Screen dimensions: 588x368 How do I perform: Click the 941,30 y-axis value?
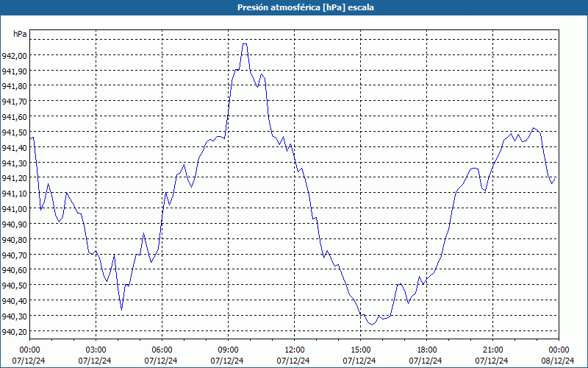point(14,163)
